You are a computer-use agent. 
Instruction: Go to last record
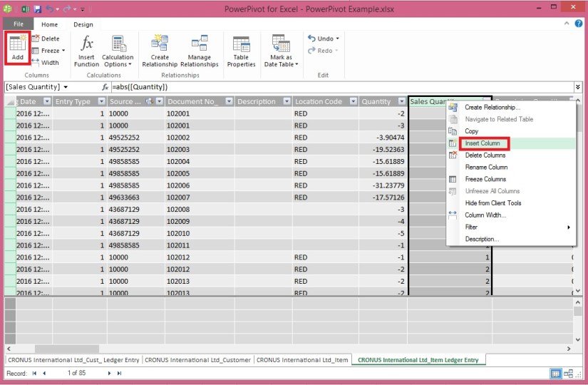pyautogui.click(x=119, y=373)
